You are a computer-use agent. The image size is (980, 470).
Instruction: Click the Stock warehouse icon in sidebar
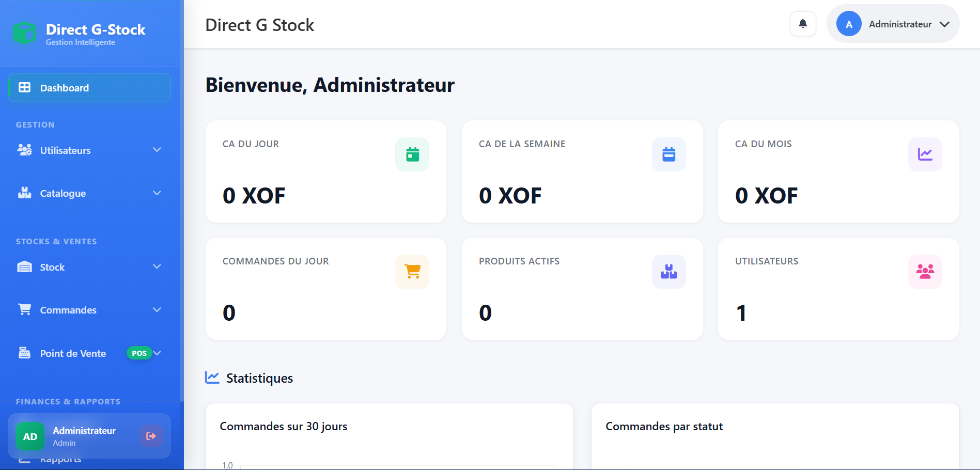tap(24, 267)
